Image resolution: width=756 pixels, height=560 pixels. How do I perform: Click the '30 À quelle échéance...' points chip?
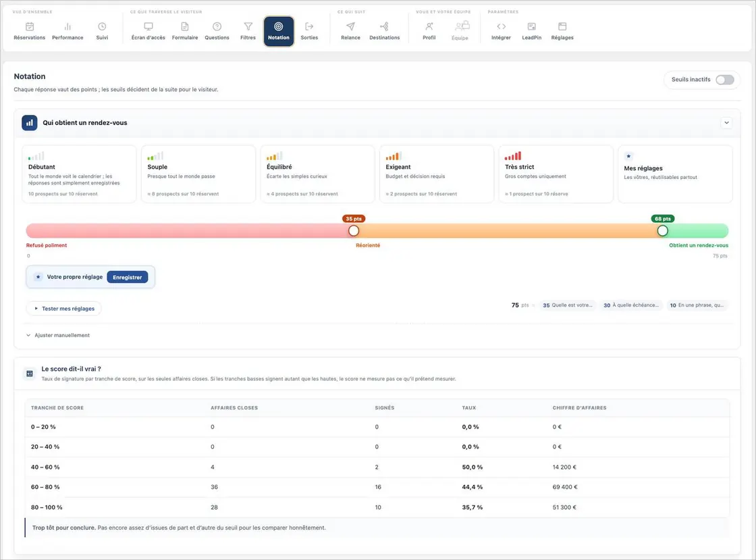click(631, 305)
